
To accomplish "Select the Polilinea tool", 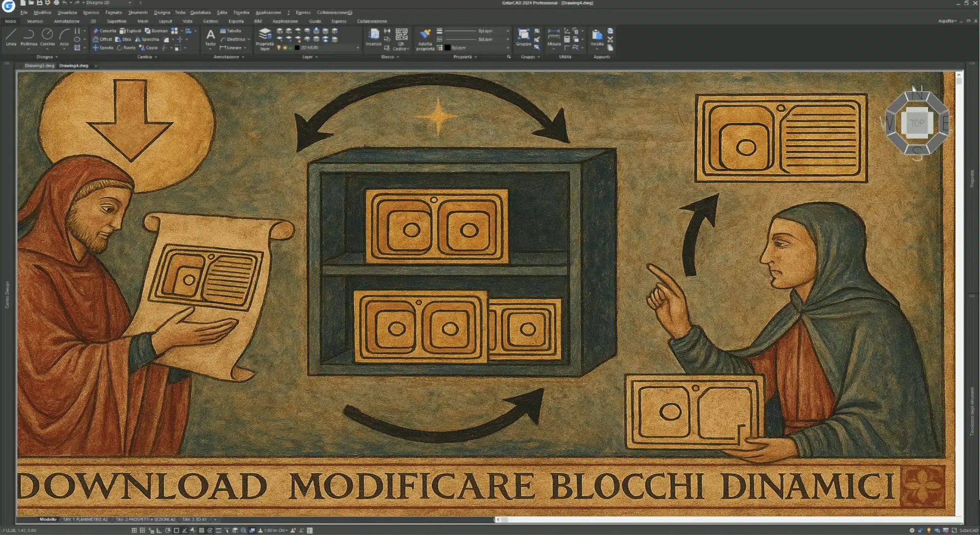I will coord(29,37).
